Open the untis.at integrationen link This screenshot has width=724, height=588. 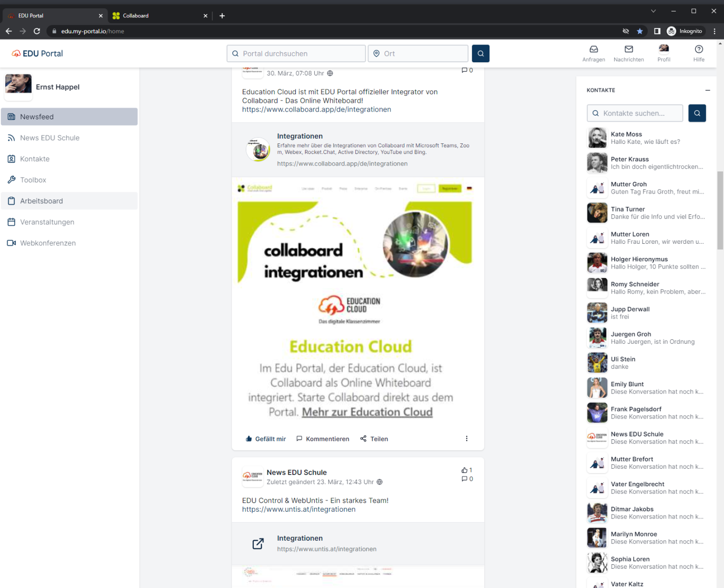[298, 509]
